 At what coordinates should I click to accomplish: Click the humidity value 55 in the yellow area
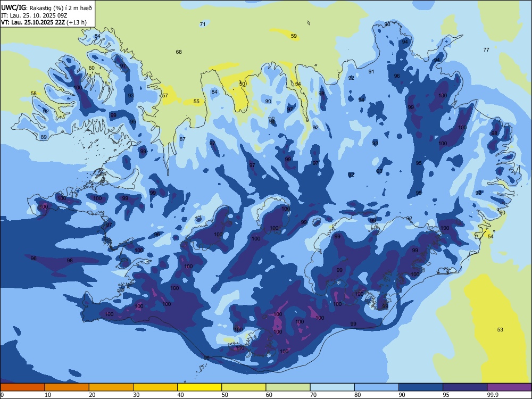196,102
